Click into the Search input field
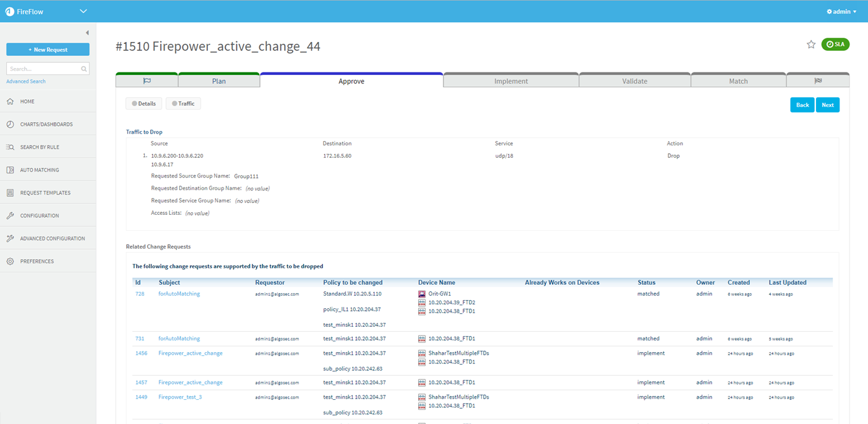 point(43,69)
